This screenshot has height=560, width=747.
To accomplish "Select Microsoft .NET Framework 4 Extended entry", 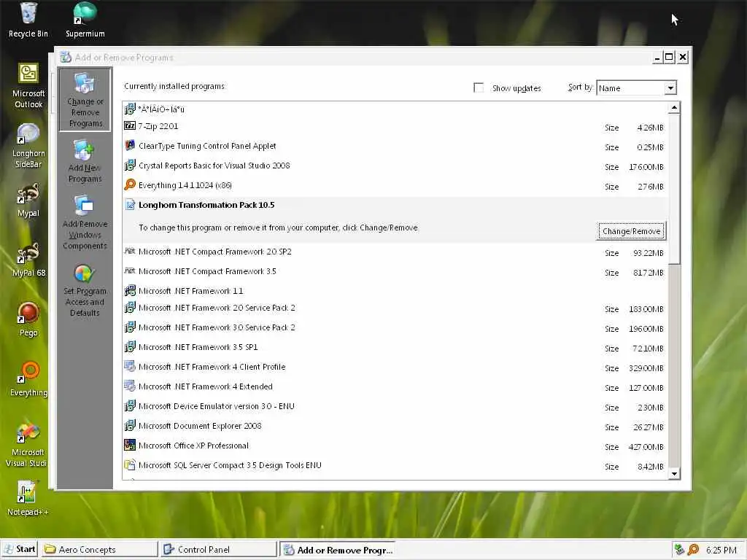I will [395, 386].
